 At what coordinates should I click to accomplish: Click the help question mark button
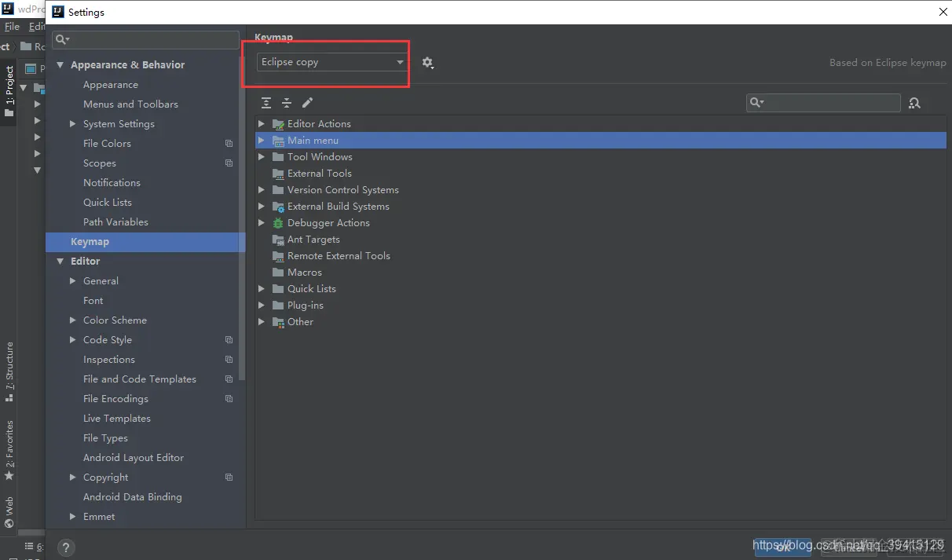coord(66,548)
